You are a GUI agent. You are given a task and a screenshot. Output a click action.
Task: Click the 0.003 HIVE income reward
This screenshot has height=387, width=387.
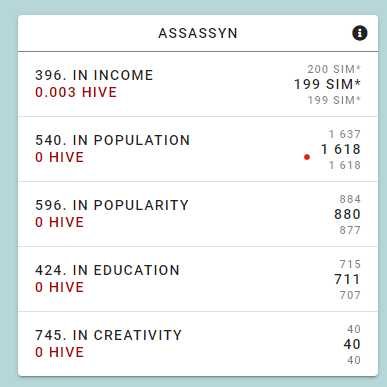76,92
